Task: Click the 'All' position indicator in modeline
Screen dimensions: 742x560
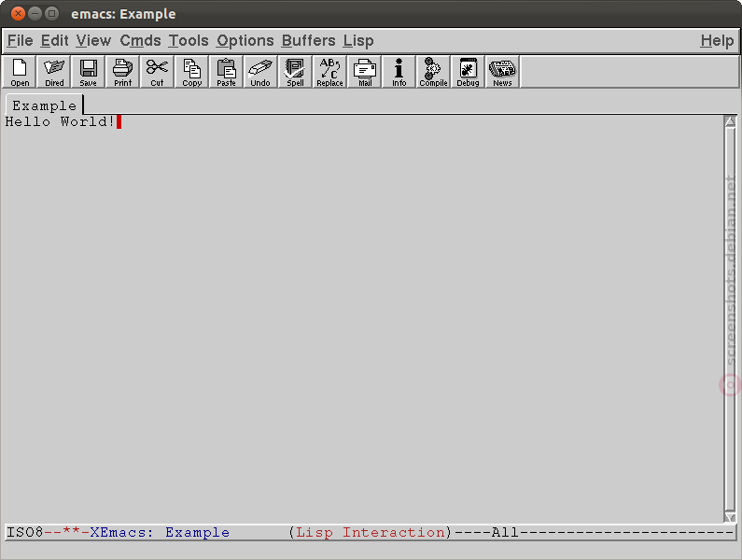Action: (505, 533)
